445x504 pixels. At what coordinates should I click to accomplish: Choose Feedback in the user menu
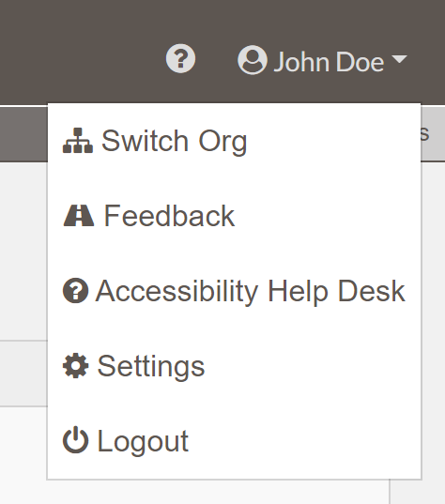click(234, 216)
